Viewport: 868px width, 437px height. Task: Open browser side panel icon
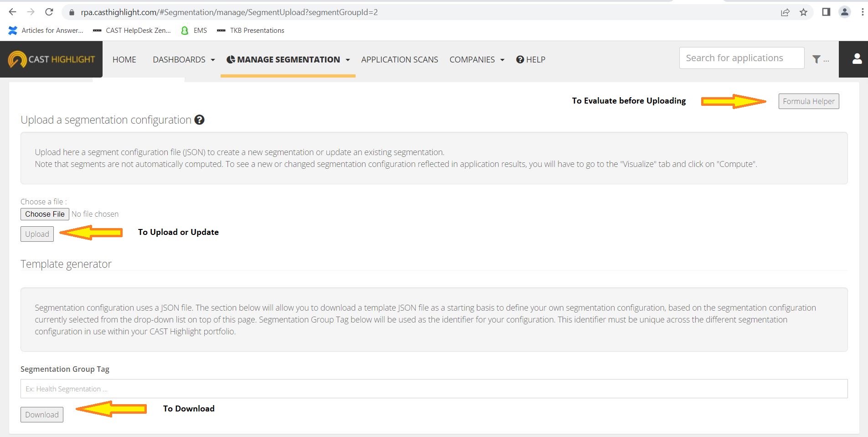click(x=826, y=12)
